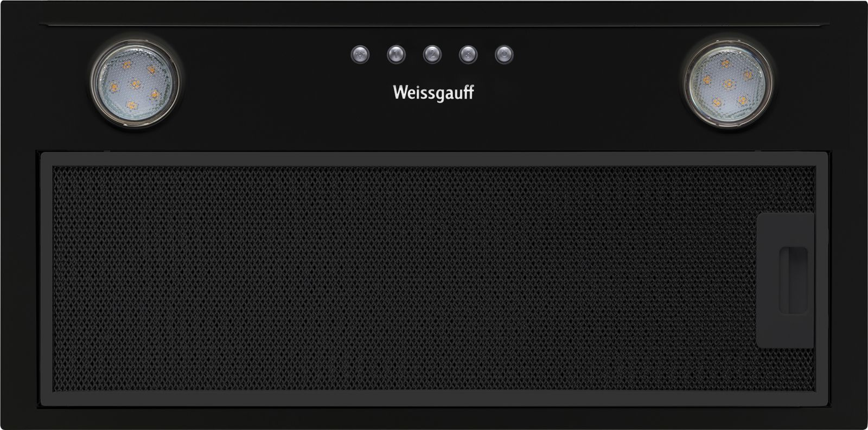
Task: Select fan speed 3 button
Action: coord(468,54)
